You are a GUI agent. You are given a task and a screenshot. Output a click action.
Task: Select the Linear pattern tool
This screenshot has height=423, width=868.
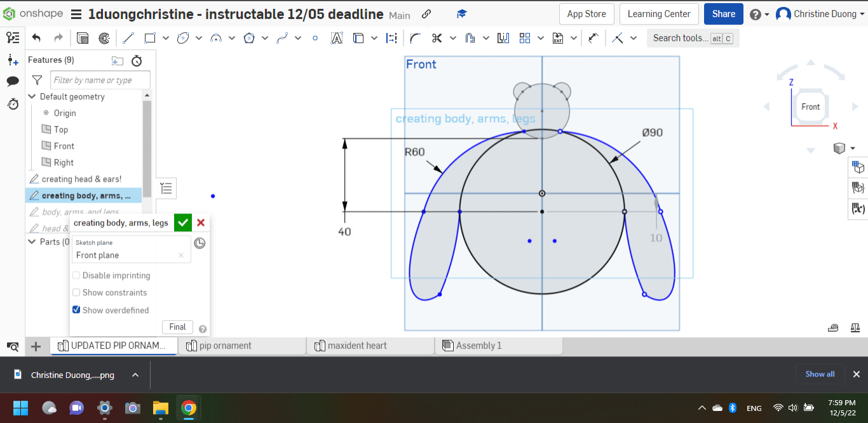[525, 38]
